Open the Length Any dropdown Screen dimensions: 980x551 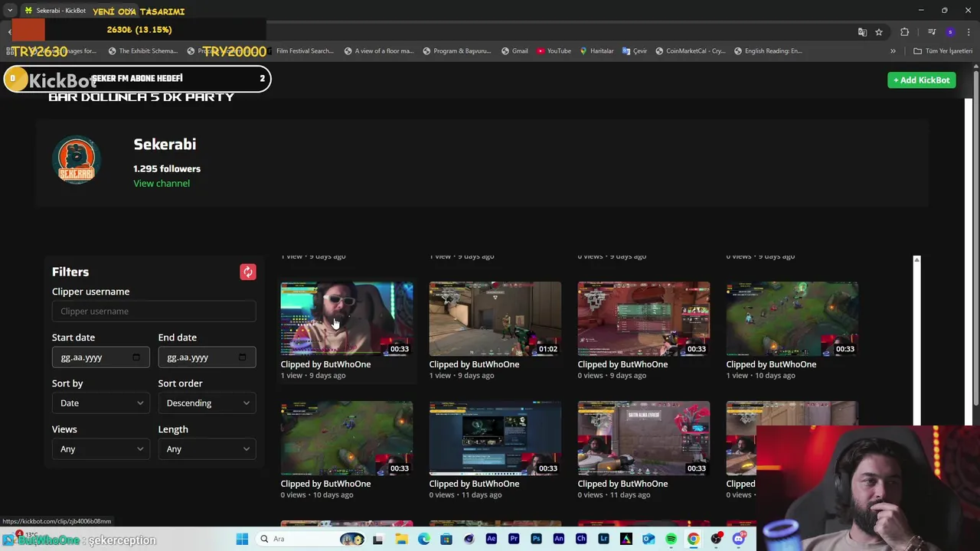pyautogui.click(x=207, y=449)
